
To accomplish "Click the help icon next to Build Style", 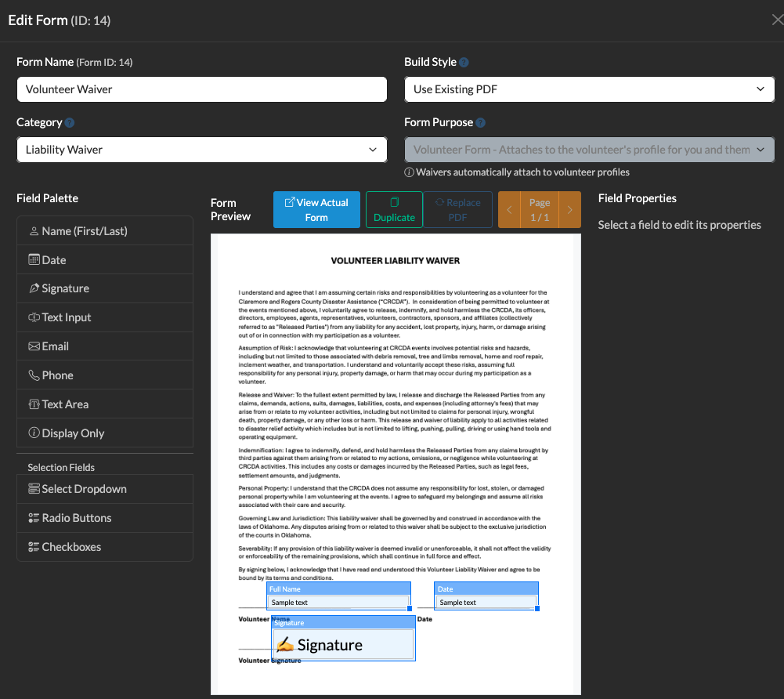I will coord(464,63).
